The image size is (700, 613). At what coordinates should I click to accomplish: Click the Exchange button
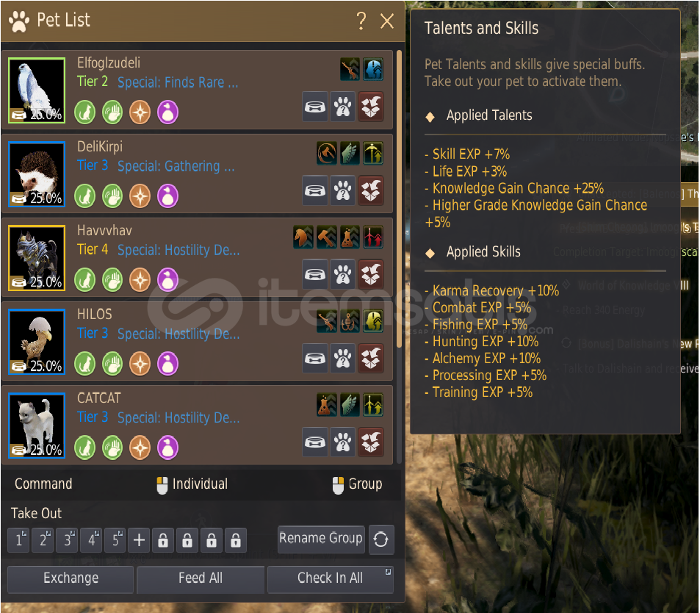coord(71,578)
